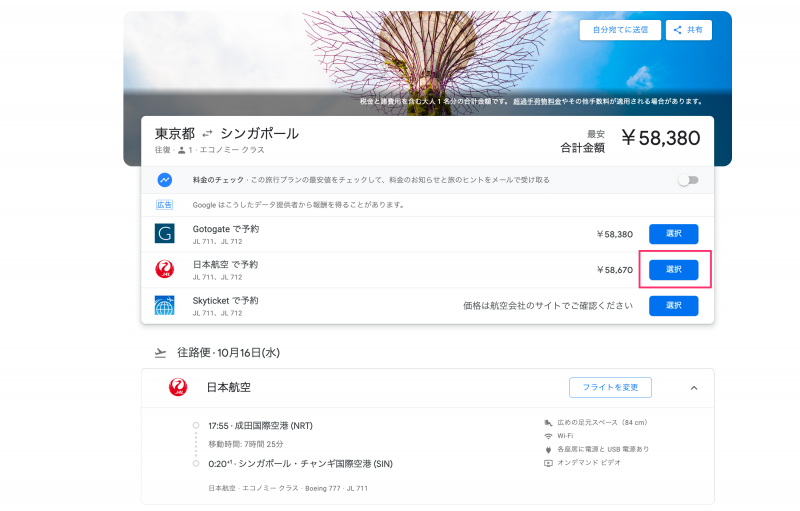Viewport: 800px width, 511px height.
Task: Click the departing plane icon beside 往路便
Action: [160, 353]
